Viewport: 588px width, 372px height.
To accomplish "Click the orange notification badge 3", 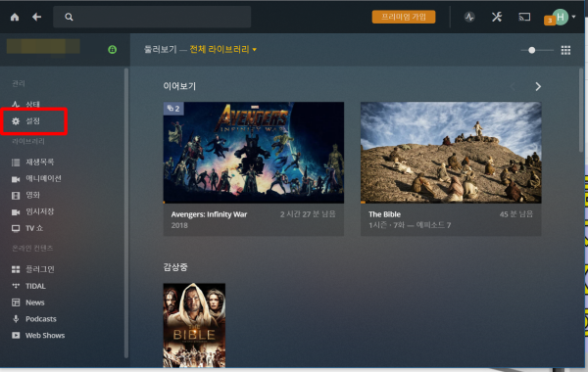I will click(x=550, y=21).
